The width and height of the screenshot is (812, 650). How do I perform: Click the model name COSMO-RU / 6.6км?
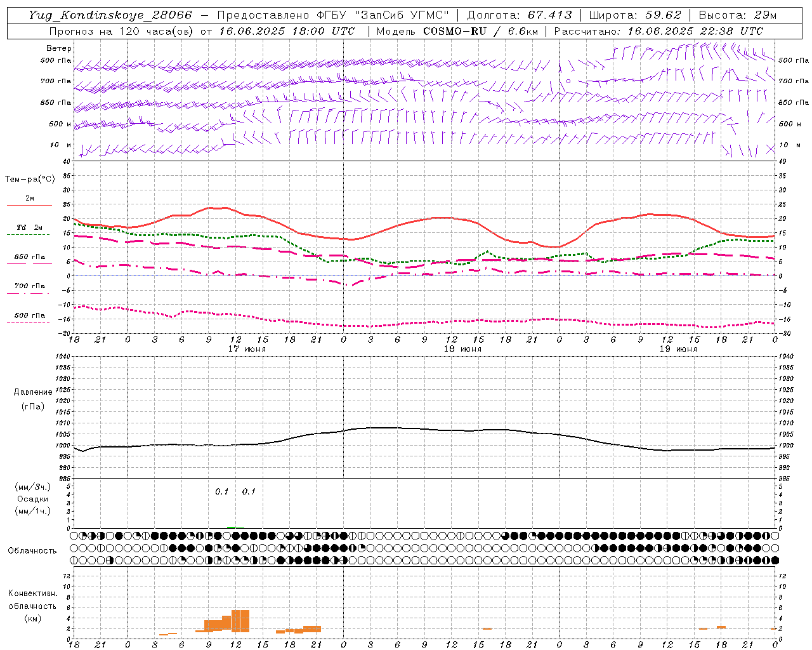(x=480, y=31)
